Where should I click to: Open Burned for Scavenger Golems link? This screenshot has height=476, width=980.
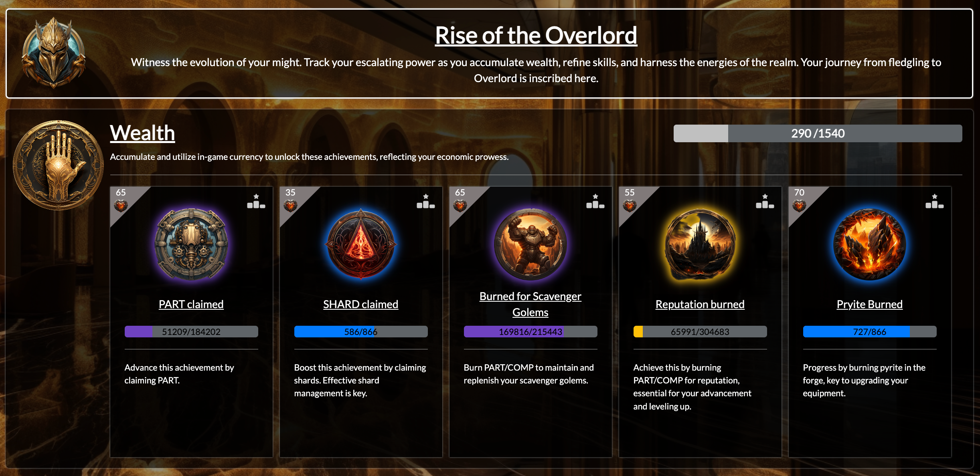(530, 304)
